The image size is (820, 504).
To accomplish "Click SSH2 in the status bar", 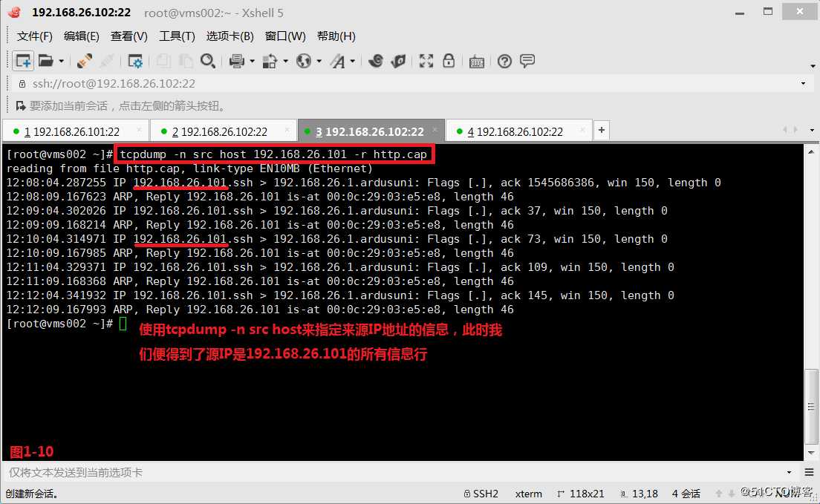I will [481, 494].
